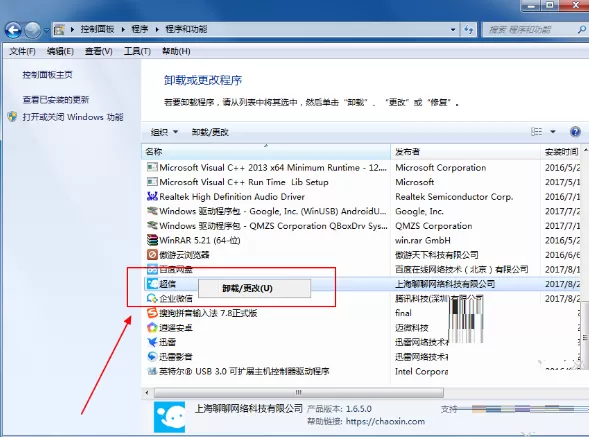Click the QMZS QBoxDrv driver package icon
589x437 pixels.
pos(152,225)
